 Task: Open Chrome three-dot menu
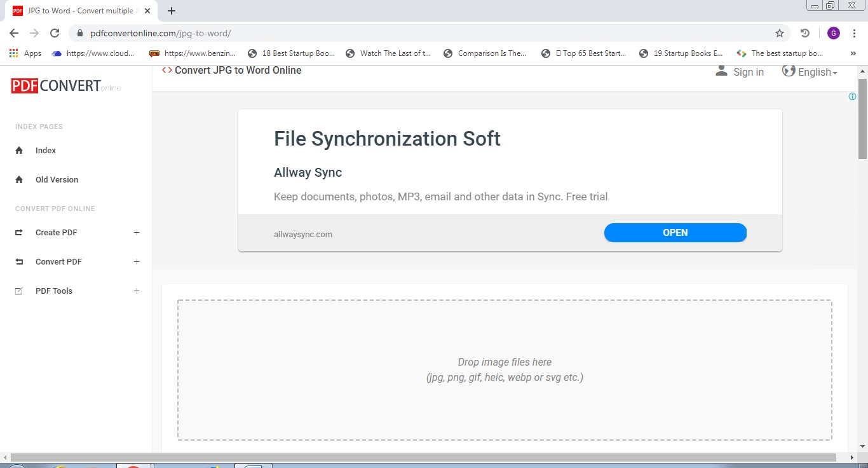tap(854, 33)
